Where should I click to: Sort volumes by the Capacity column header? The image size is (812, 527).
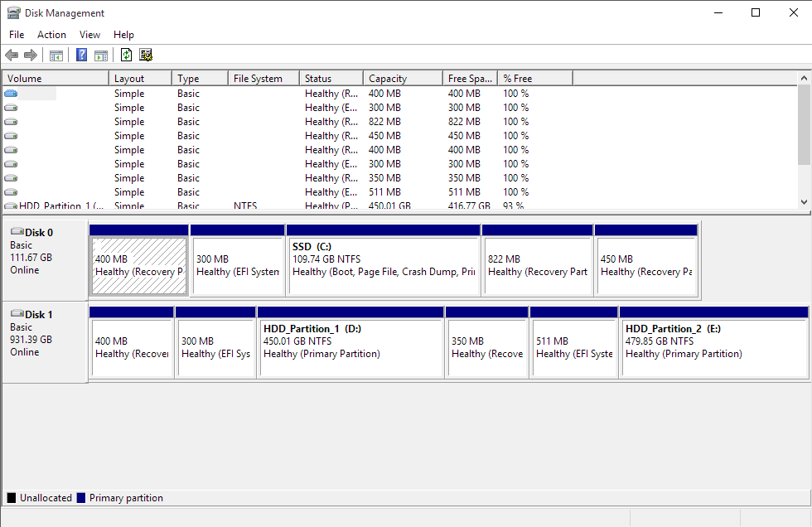point(402,77)
